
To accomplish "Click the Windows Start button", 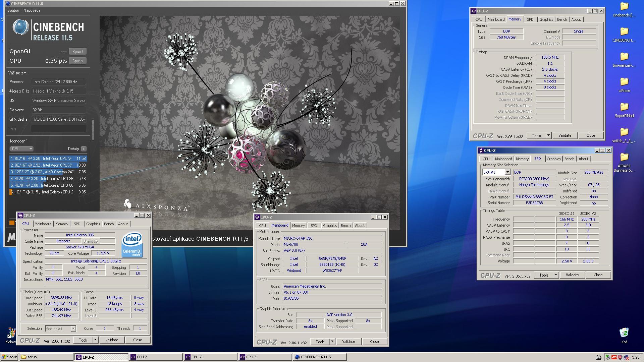I will [9, 357].
